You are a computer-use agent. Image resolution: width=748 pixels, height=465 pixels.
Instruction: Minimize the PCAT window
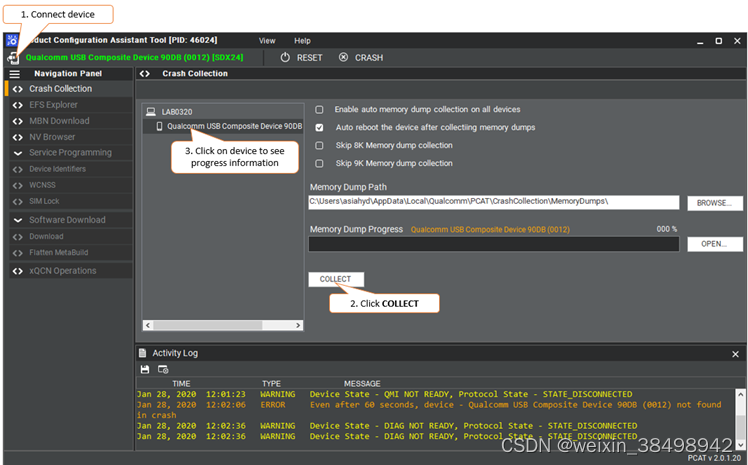pyautogui.click(x=700, y=41)
